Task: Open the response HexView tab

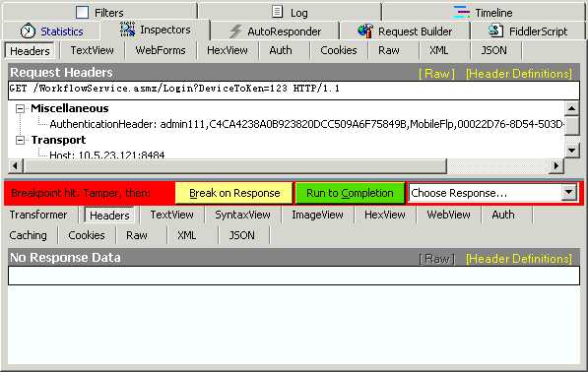Action: click(385, 216)
